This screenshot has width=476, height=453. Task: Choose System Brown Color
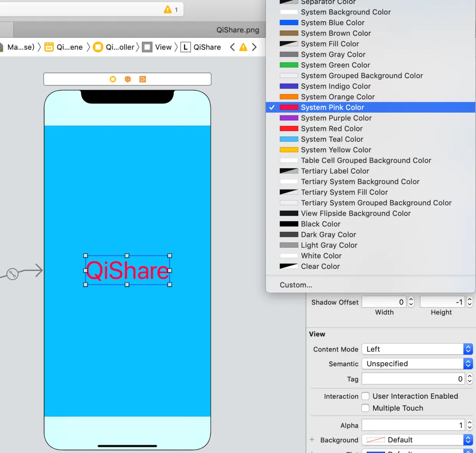pyautogui.click(x=371, y=33)
